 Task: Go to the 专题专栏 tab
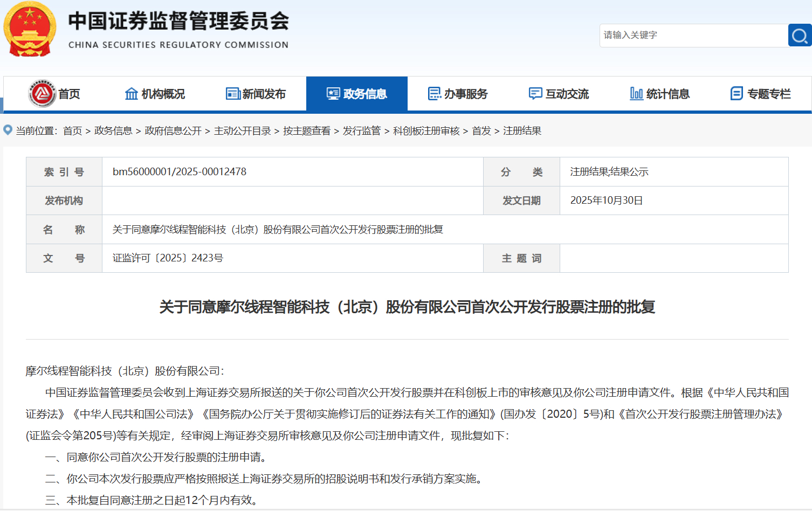(760, 94)
